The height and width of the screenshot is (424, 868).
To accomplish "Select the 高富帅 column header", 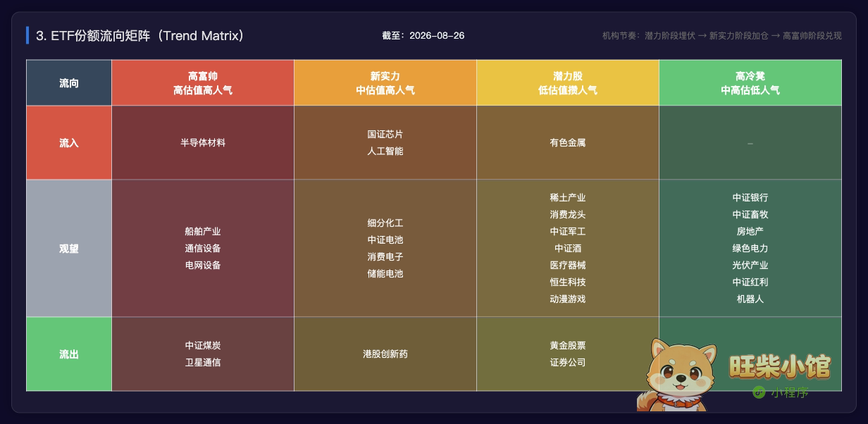I will 203,83.
